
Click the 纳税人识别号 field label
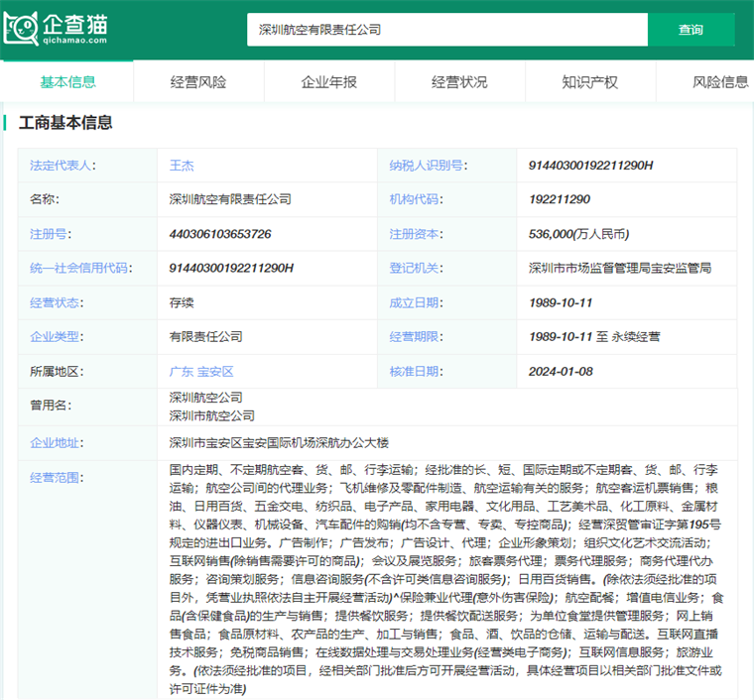pyautogui.click(x=428, y=166)
